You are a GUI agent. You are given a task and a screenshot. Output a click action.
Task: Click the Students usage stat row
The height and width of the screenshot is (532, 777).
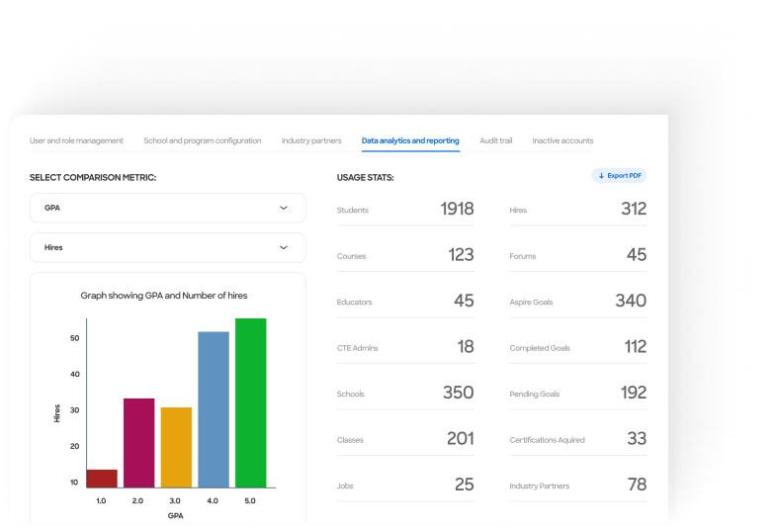point(405,210)
